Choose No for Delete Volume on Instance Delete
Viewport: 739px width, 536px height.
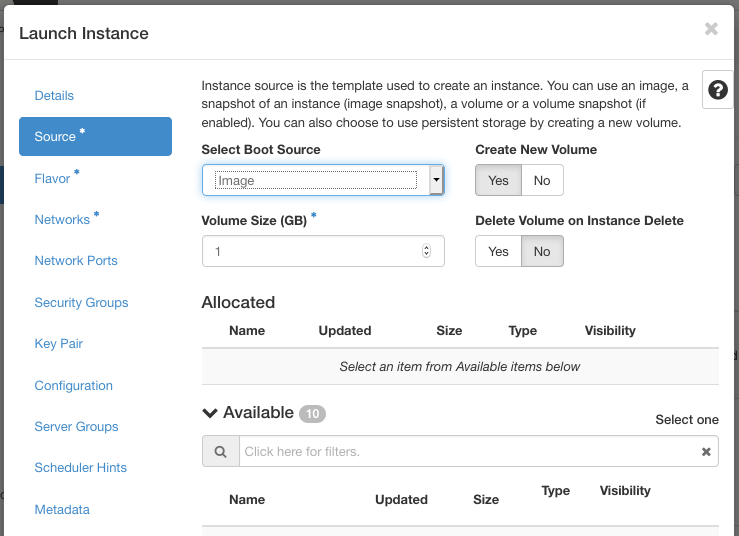542,251
